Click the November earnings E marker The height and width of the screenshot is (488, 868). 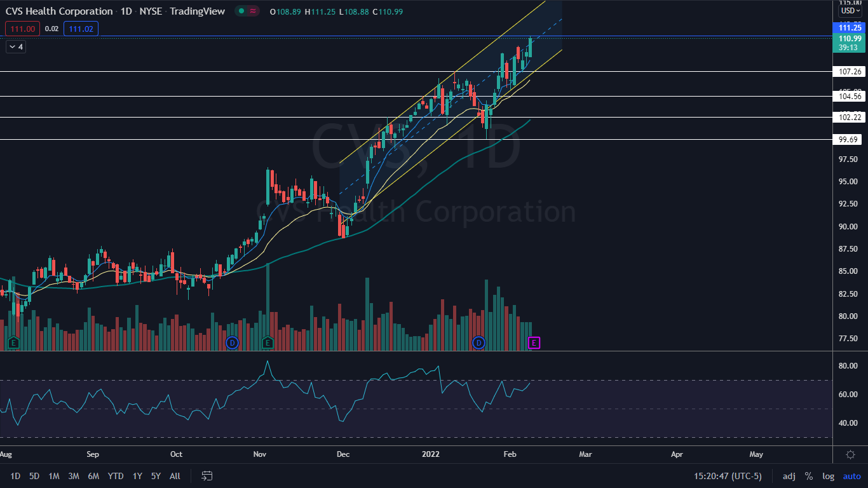[x=267, y=343]
